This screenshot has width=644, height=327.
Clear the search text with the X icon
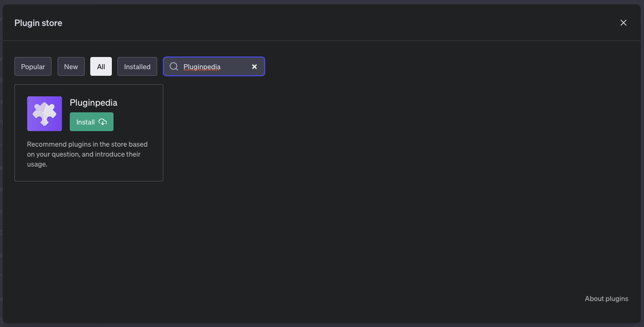tap(255, 66)
